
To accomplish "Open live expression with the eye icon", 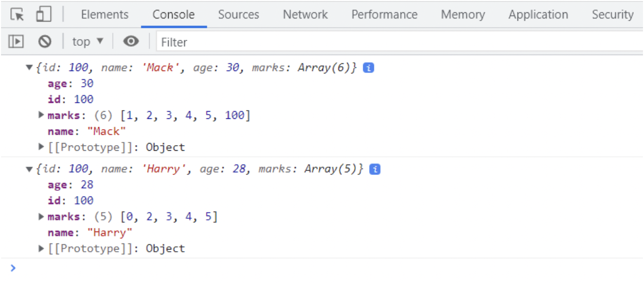I will point(131,42).
